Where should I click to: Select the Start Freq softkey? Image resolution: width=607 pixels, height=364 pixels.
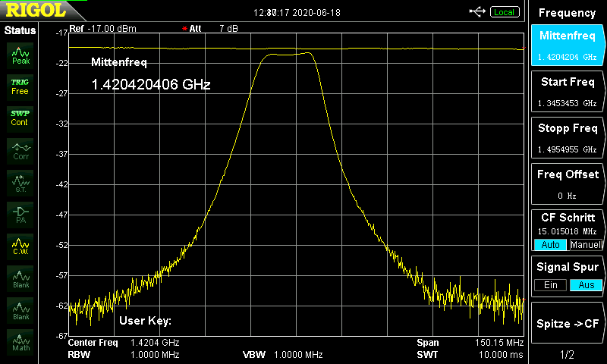pyautogui.click(x=567, y=92)
